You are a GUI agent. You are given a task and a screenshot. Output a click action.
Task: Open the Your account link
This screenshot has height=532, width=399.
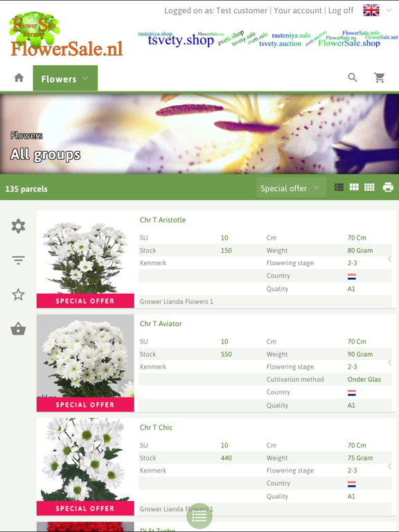click(x=298, y=10)
